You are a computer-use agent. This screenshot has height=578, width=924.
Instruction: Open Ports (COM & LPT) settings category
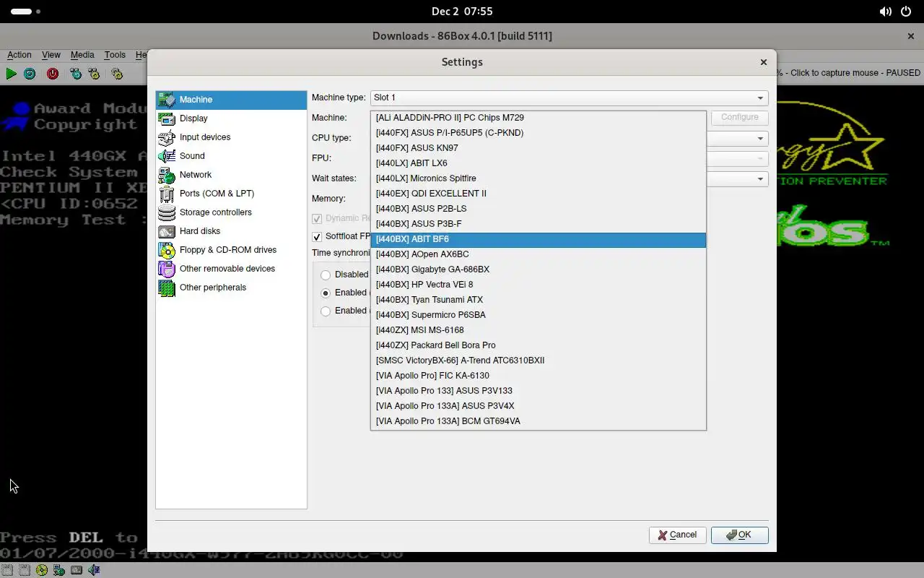[x=231, y=194]
